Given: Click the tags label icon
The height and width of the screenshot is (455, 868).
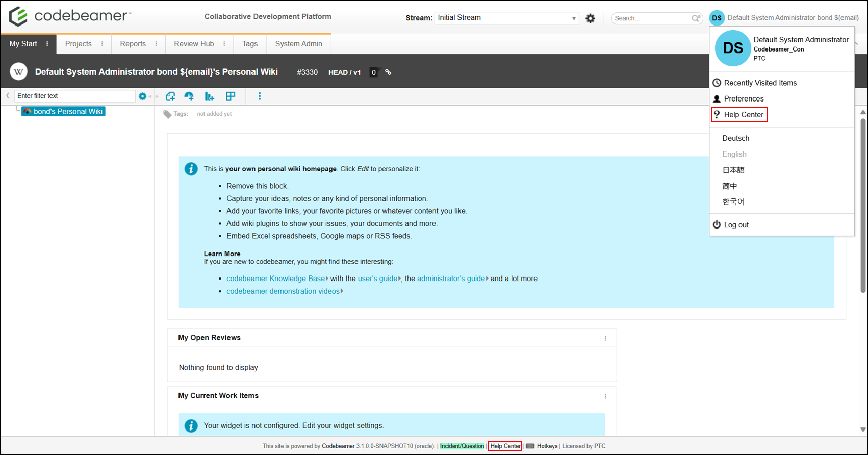Looking at the screenshot, I should coord(167,114).
